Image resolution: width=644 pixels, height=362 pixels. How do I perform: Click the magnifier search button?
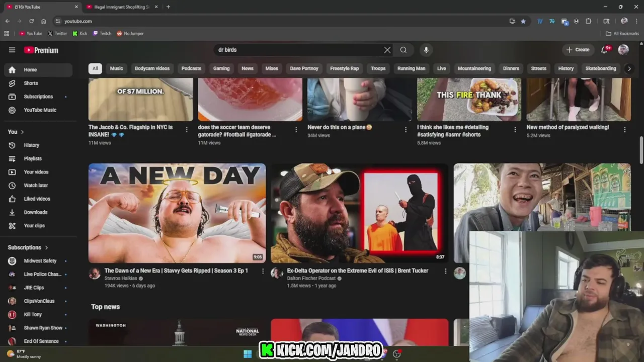(404, 50)
